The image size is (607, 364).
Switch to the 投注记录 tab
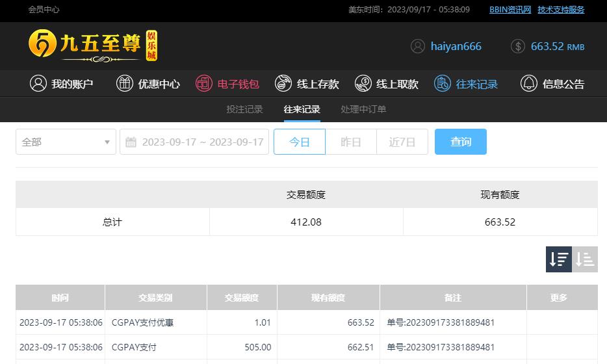point(244,109)
